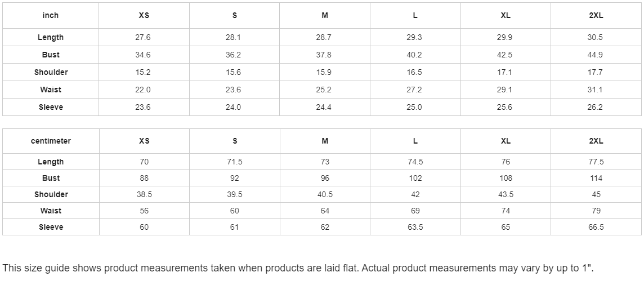
Task: Click the Shoulder row label in inch table
Action: (51, 72)
